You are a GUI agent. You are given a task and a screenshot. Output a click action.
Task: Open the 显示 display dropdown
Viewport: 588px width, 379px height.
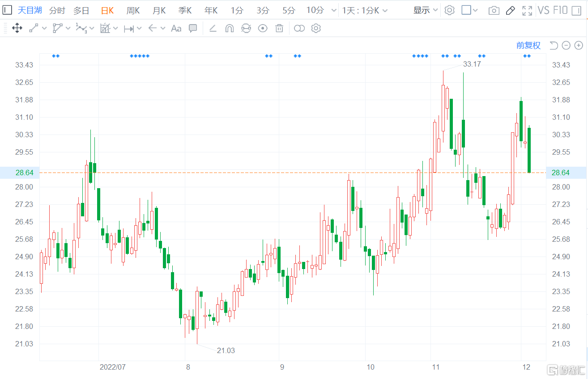(x=426, y=10)
